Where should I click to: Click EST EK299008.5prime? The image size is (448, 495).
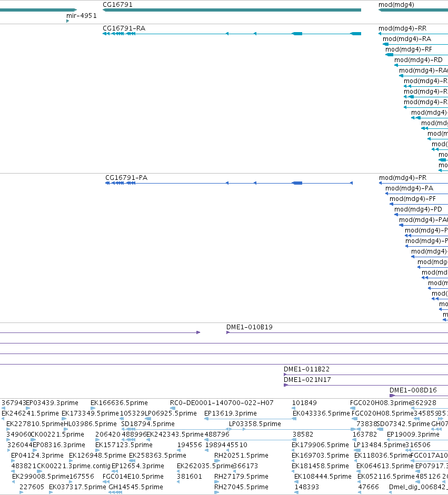tap(41, 477)
